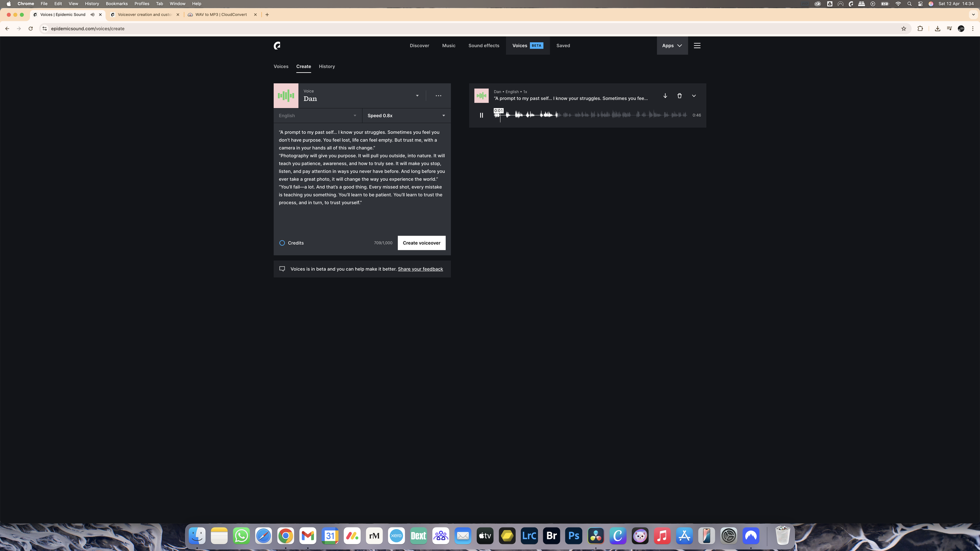Click the Epidemic Sound logo
The height and width of the screenshot is (551, 980).
click(x=277, y=46)
